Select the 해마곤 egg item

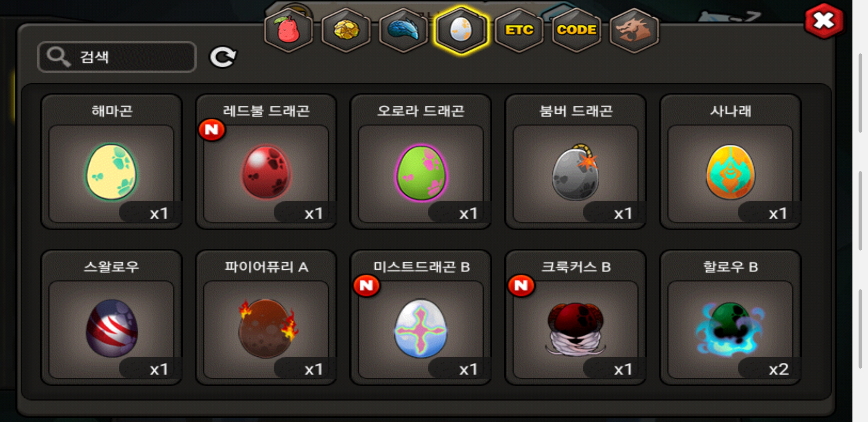(111, 162)
